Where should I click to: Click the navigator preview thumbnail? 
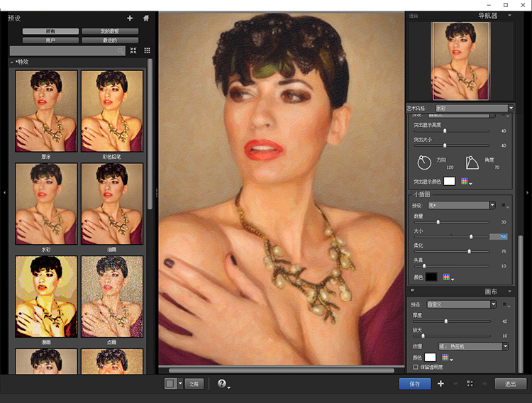click(460, 61)
